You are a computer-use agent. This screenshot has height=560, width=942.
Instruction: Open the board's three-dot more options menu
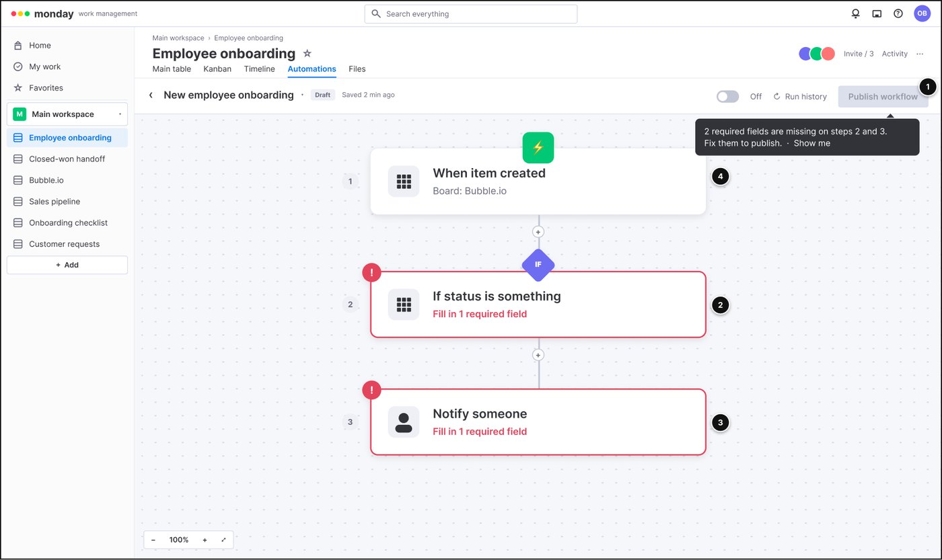pyautogui.click(x=920, y=54)
